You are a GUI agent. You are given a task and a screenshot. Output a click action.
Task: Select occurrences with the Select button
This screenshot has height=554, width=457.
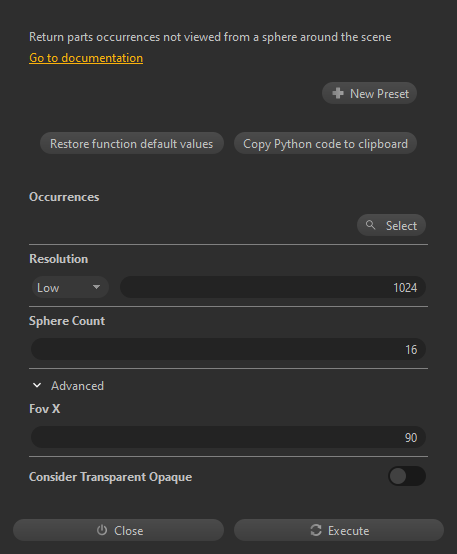pyautogui.click(x=391, y=225)
